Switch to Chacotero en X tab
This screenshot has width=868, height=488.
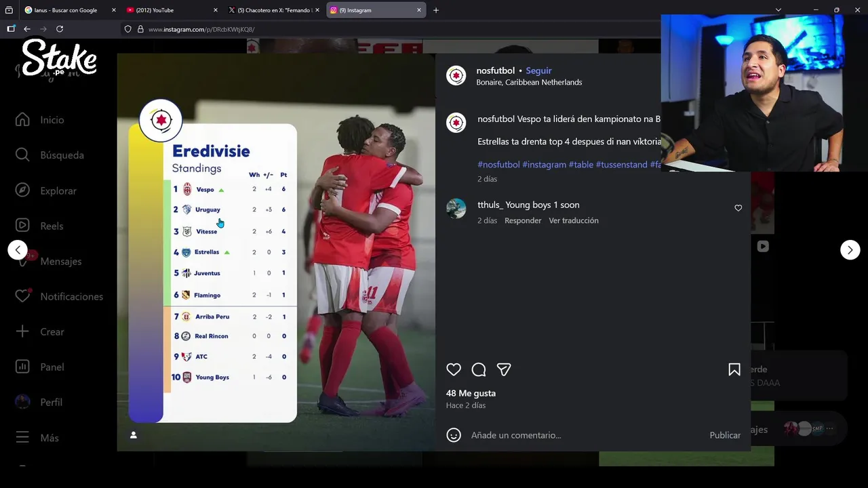click(x=274, y=10)
